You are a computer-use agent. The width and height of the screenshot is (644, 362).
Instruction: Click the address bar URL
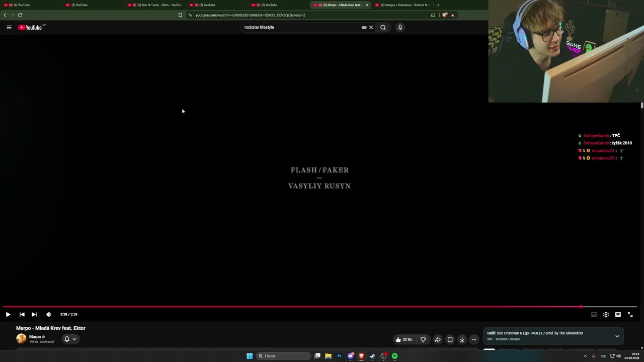point(250,15)
